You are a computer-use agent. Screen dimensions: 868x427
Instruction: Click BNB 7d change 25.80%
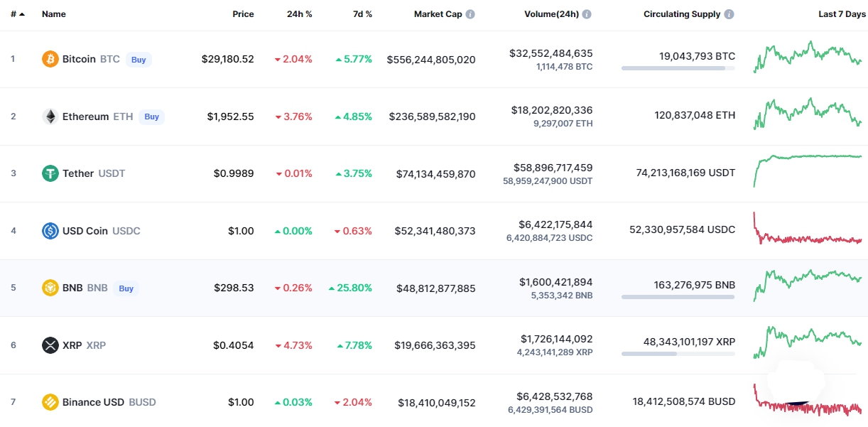[350, 288]
